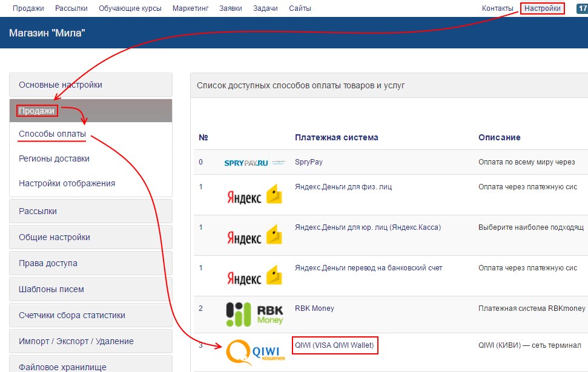Click the notification counter badge 17
588x372 pixels.
coord(581,8)
